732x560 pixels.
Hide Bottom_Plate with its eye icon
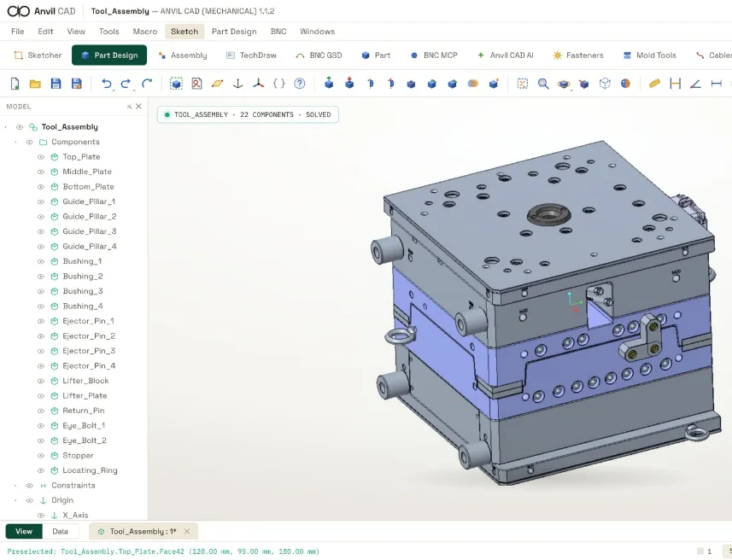(41, 187)
